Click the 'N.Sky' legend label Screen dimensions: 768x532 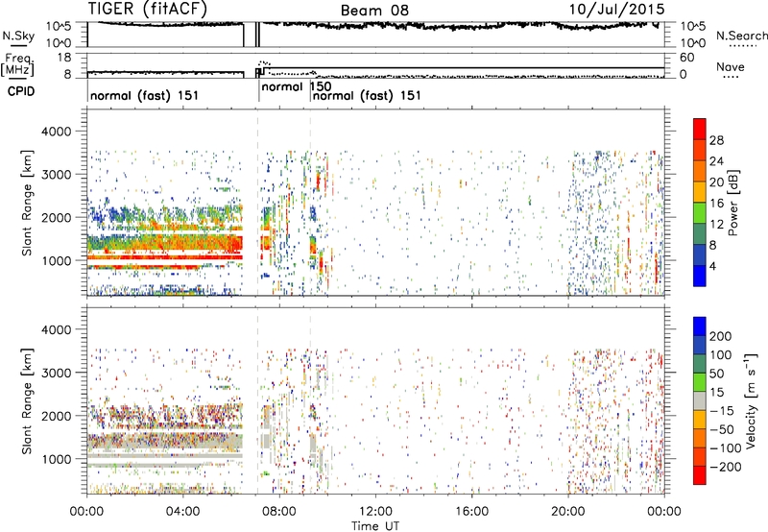(18, 36)
